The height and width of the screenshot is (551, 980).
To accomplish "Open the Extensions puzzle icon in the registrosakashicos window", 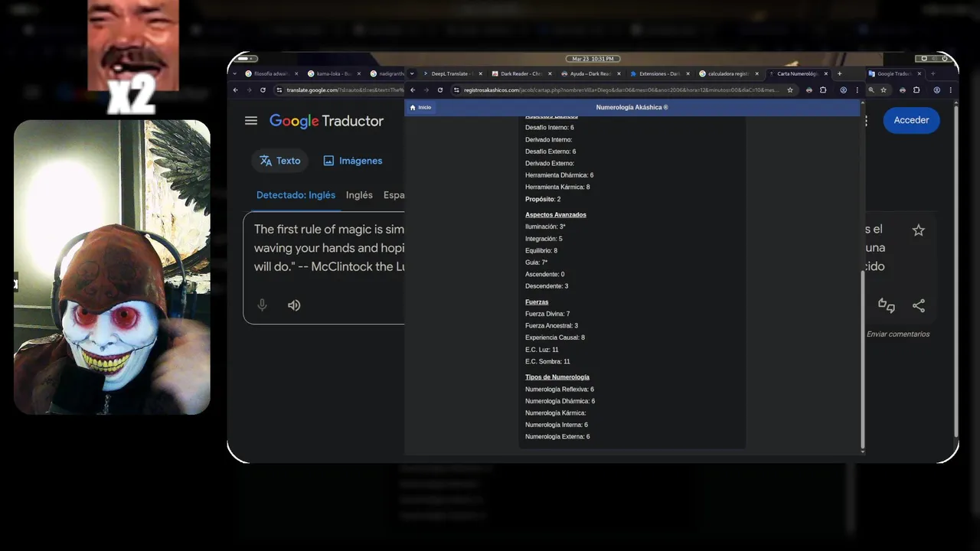I will pos(823,90).
